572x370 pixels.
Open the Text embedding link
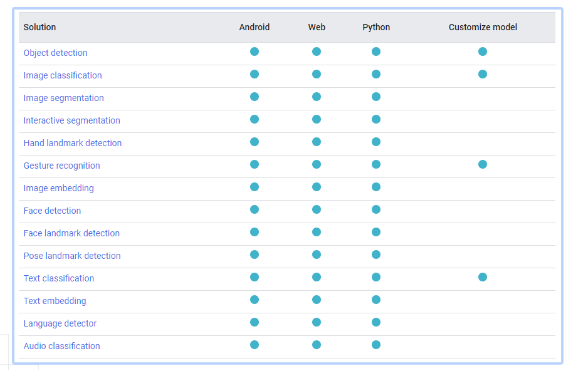[55, 301]
